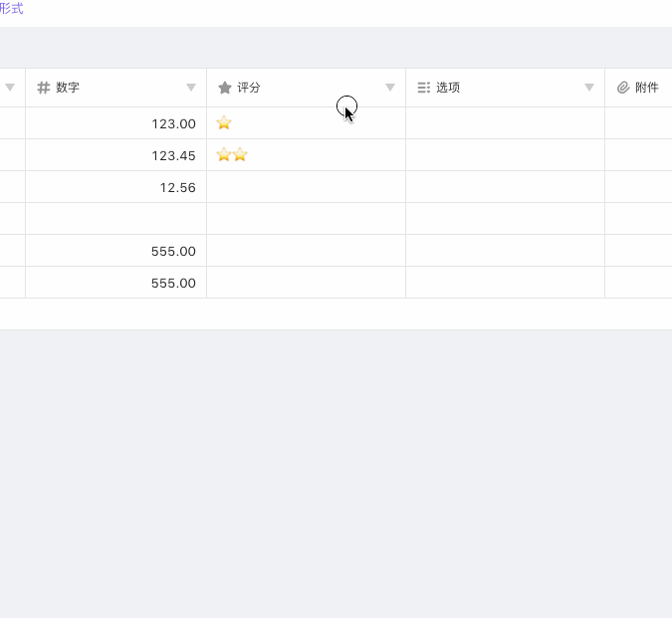Click the 附件 cell in second row

[x=638, y=155]
